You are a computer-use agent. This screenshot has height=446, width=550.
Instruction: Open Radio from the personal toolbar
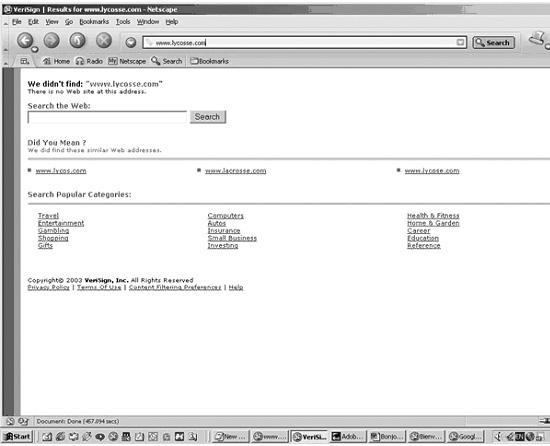(89, 61)
